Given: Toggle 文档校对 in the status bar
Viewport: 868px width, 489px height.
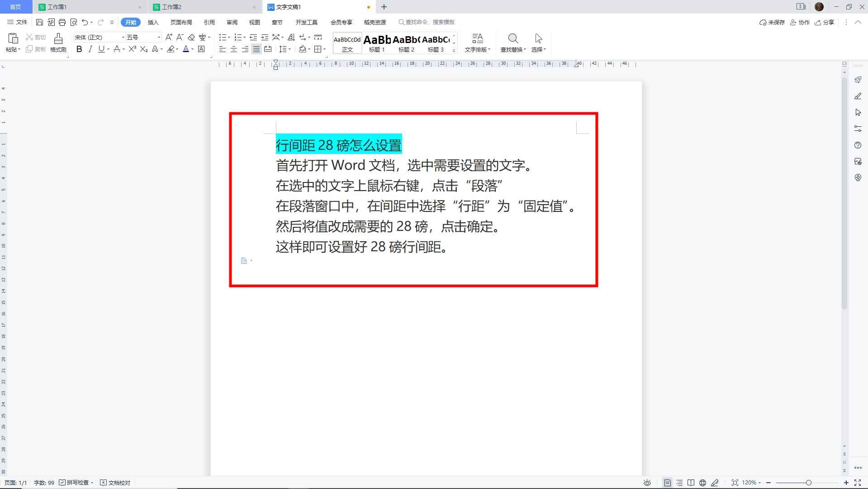Looking at the screenshot, I should (x=115, y=482).
